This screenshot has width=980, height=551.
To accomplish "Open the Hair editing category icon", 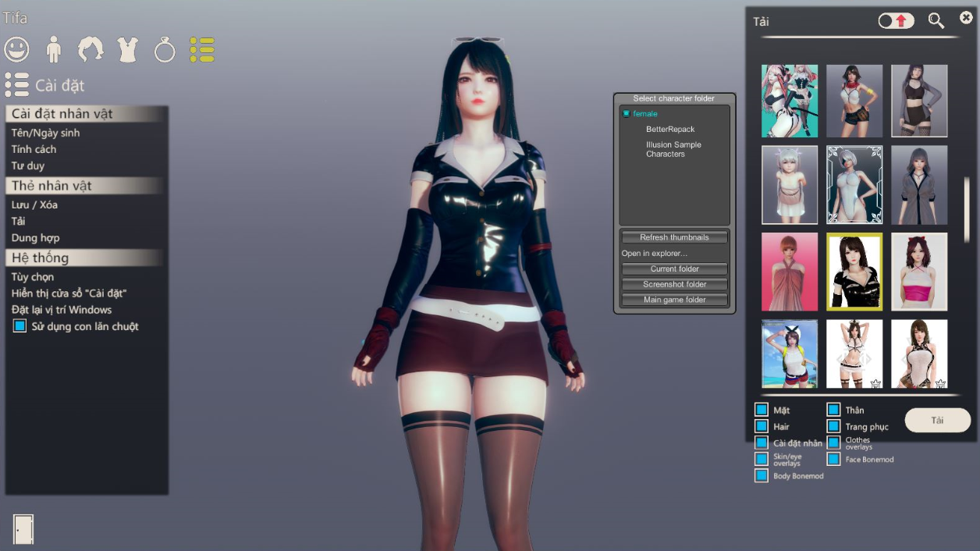I will coord(91,49).
